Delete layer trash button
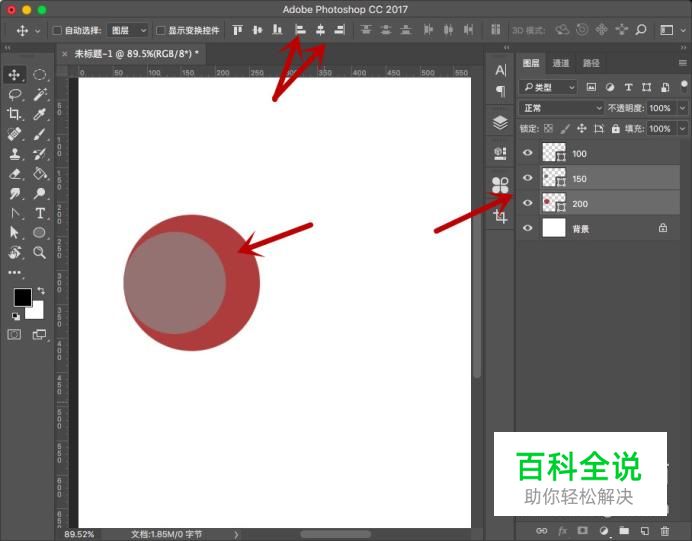Image resolution: width=692 pixels, height=541 pixels. point(665,530)
